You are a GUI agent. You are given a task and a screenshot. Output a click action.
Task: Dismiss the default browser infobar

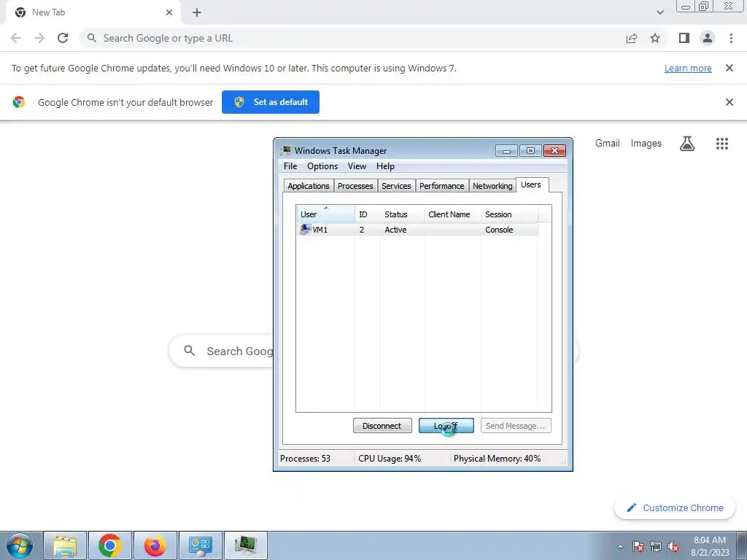[729, 102]
